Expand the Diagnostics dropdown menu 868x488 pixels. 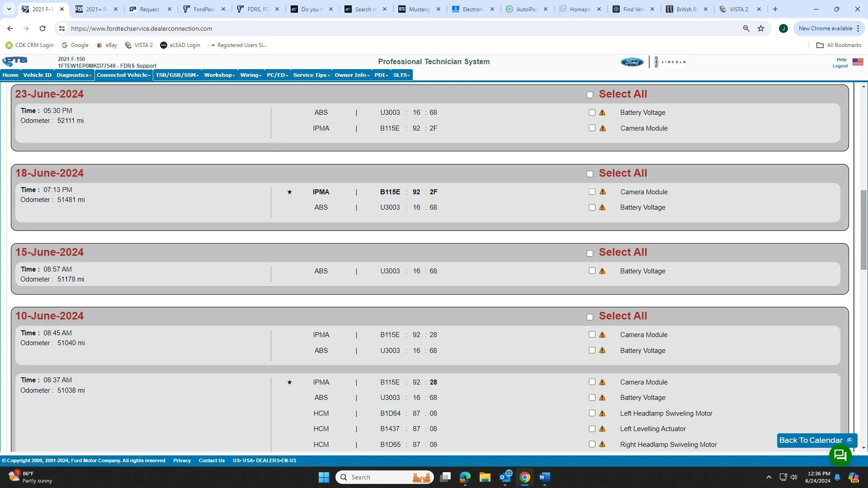coord(74,75)
